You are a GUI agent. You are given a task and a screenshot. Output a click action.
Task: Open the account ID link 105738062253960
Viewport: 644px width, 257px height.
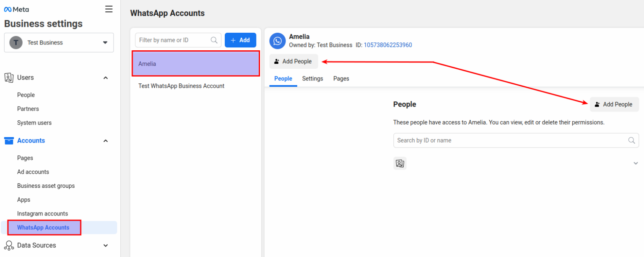pyautogui.click(x=387, y=45)
